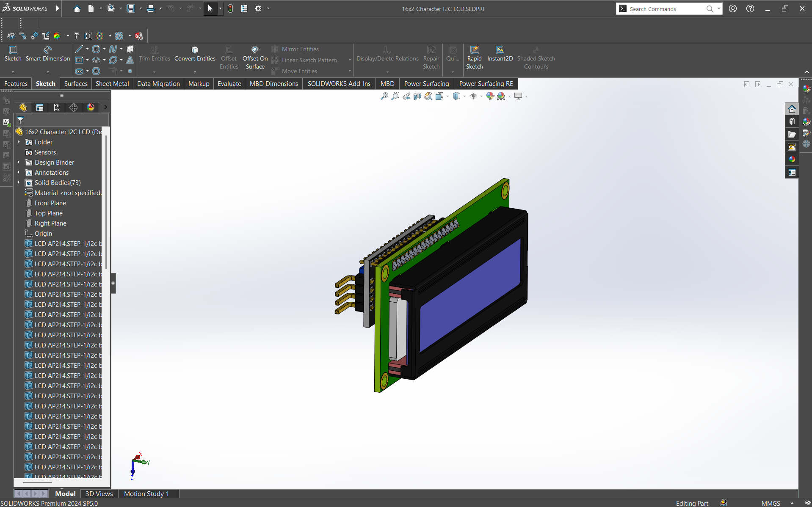Select the Convert Entities tool

pos(195,54)
